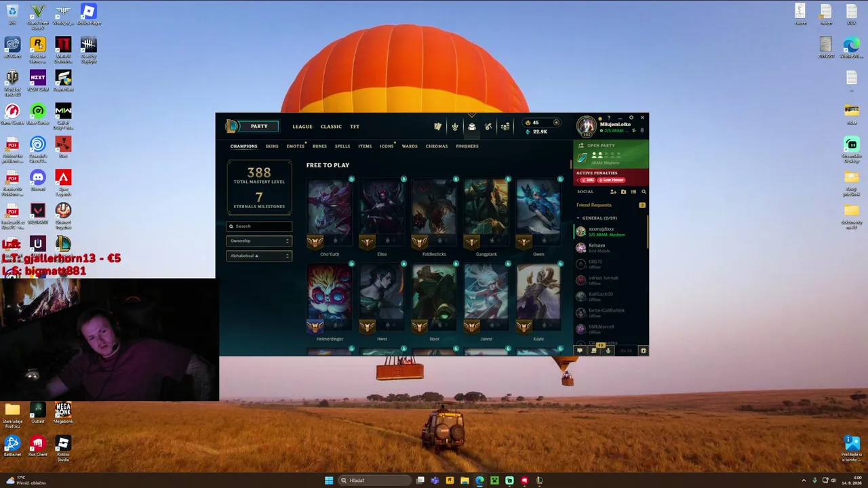
Task: Switch to the Runes tab
Action: 319,146
